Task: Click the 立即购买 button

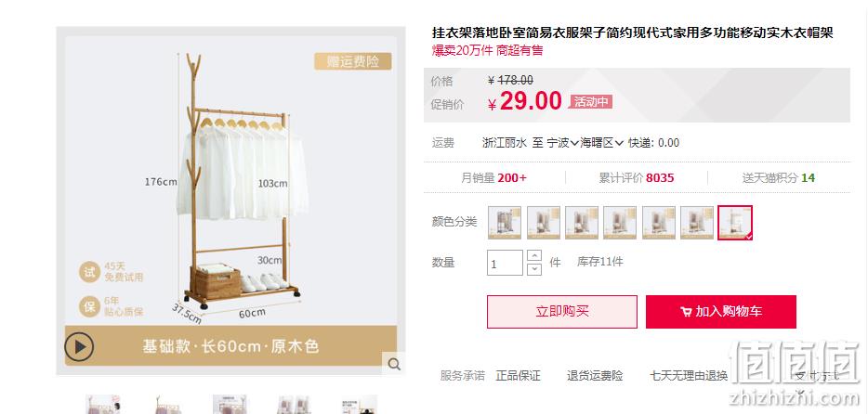Action: tap(562, 312)
